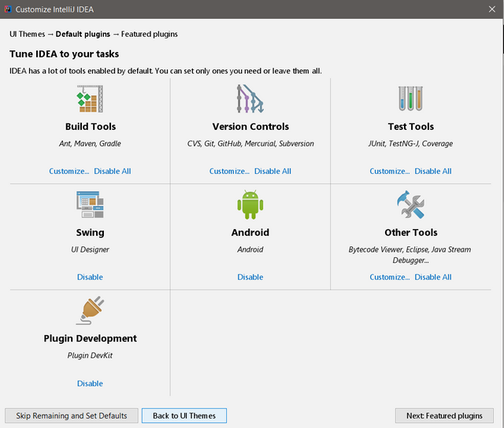Go back to UI Themes
The image size is (504, 428).
(x=184, y=415)
